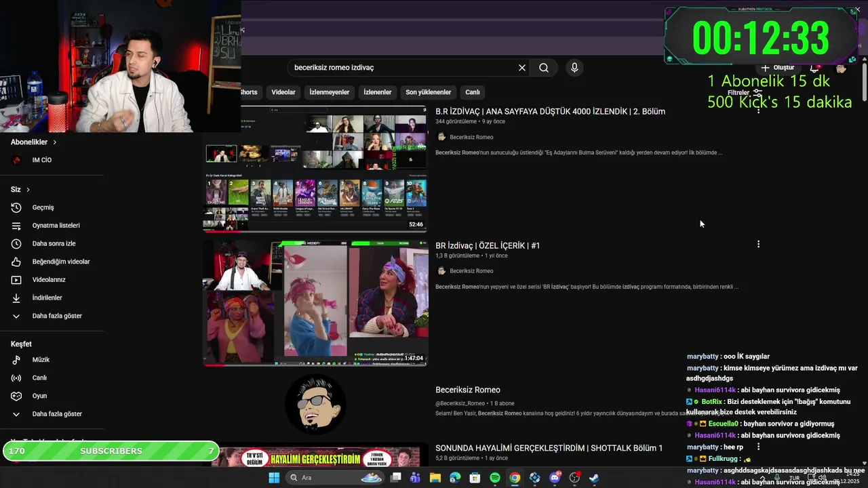Open OBS Studio from the taskbar
The height and width of the screenshot is (488, 868).
click(x=574, y=478)
